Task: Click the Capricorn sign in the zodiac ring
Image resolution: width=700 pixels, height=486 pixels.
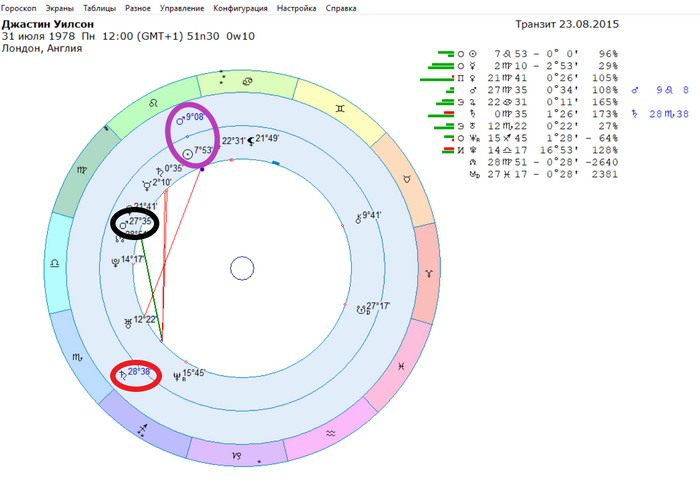Action: tap(237, 455)
